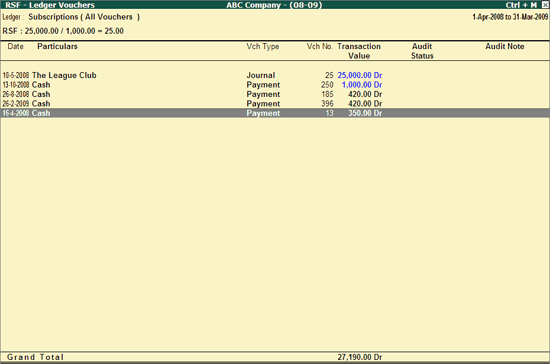Select the 26-2-2009 Cash payment row

click(x=275, y=104)
